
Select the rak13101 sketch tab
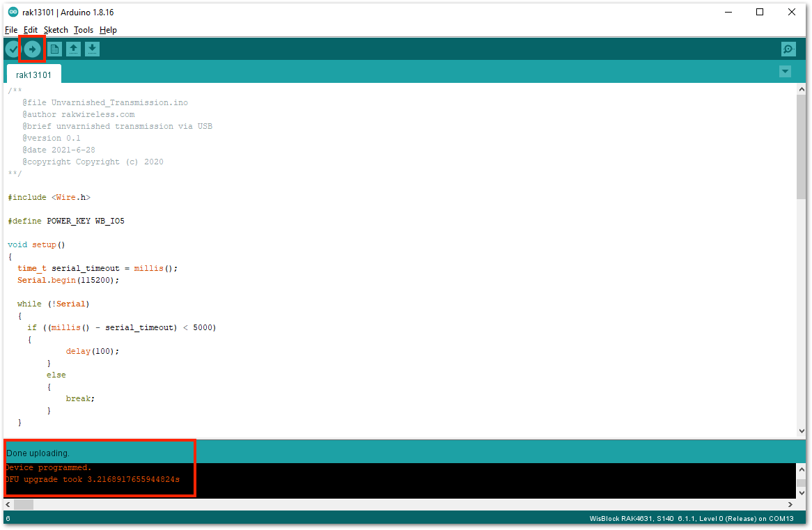coord(33,75)
